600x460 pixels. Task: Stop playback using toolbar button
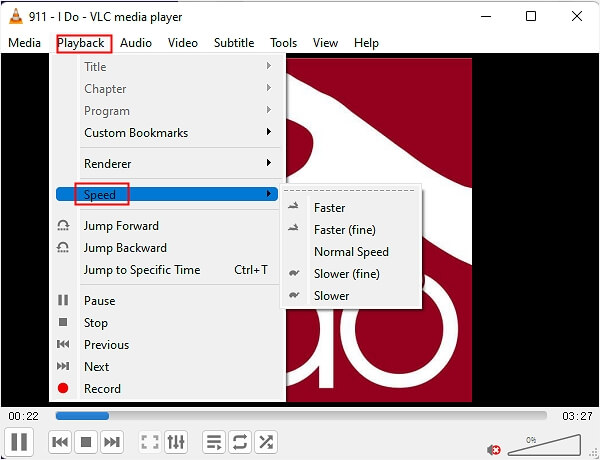pos(86,442)
